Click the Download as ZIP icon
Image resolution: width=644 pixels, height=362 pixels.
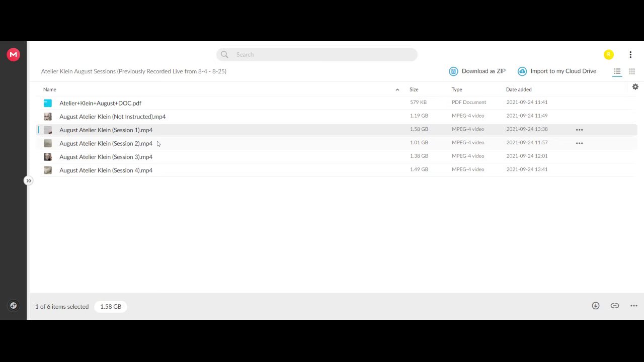(x=453, y=71)
